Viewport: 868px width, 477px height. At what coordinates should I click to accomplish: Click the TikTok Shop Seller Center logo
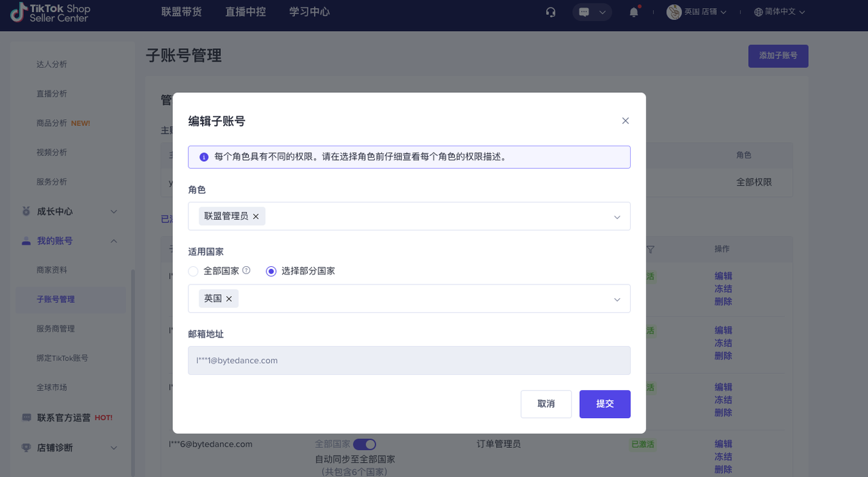click(50, 12)
